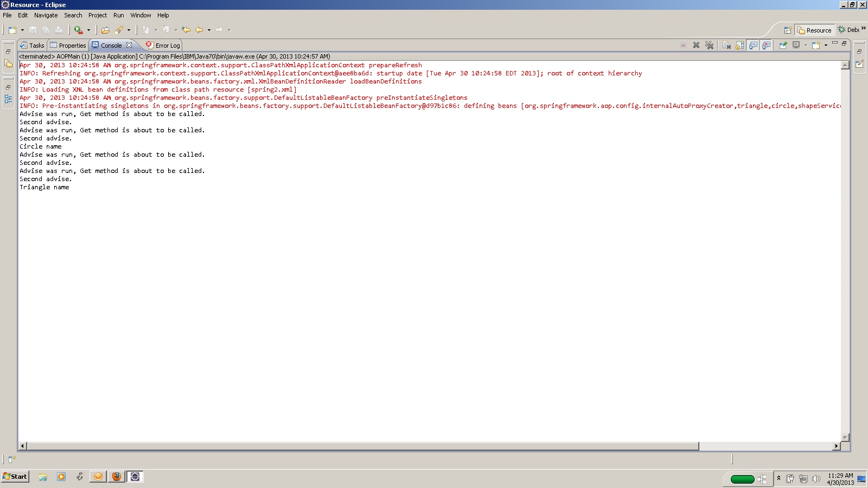
Task: Toggle Show Console on standard output
Action: coord(753,46)
